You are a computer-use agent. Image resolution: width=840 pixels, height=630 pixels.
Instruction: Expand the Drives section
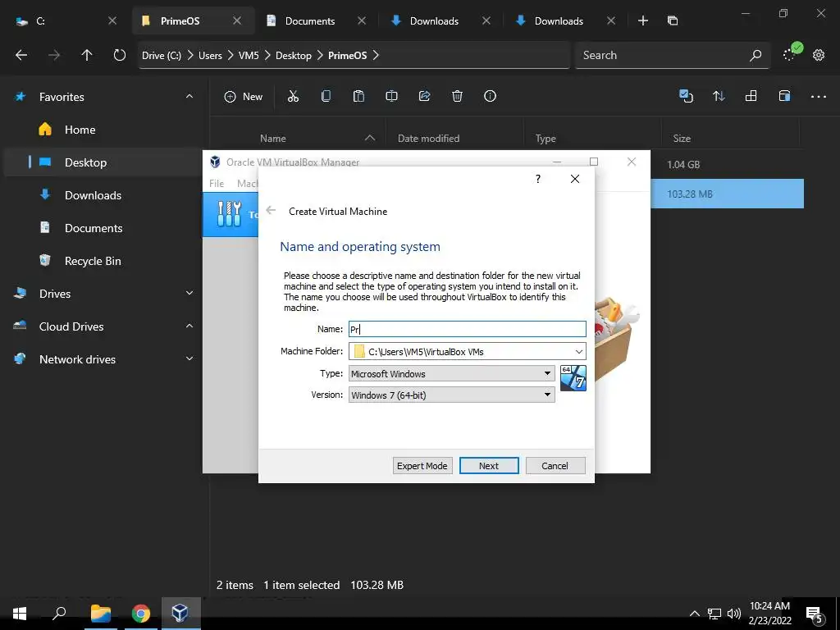189,293
